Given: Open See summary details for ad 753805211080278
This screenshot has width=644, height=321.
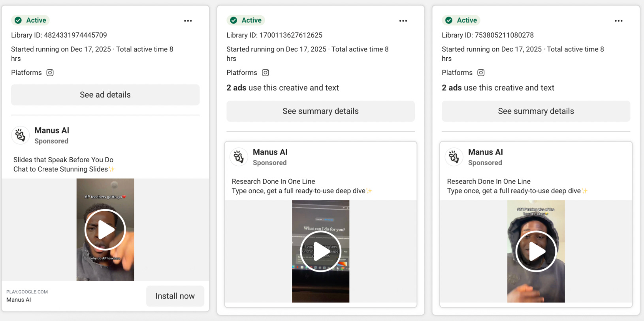Looking at the screenshot, I should tap(536, 111).
